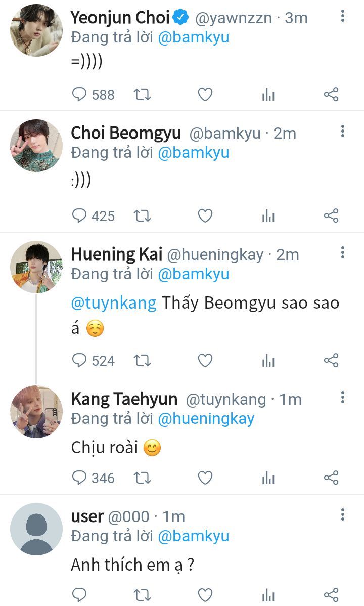Open @hueningkay link in Kang Taehyun's reply
Viewport: 364px width, 606px height.
[206, 419]
